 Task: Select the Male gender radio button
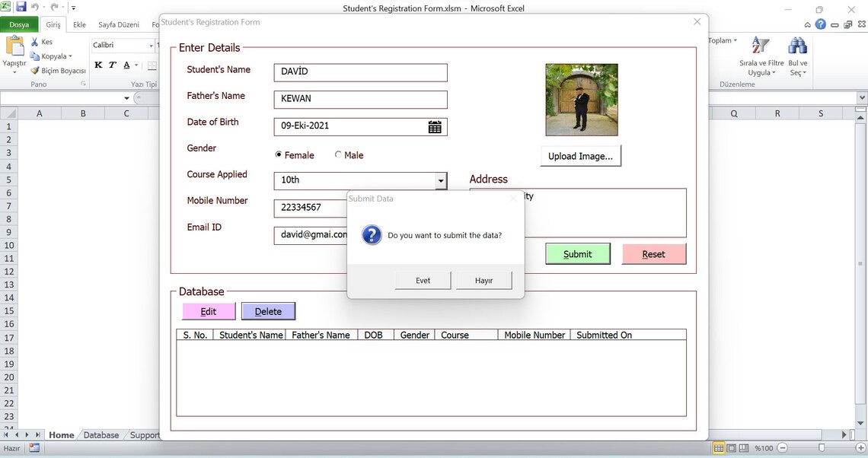coord(337,154)
